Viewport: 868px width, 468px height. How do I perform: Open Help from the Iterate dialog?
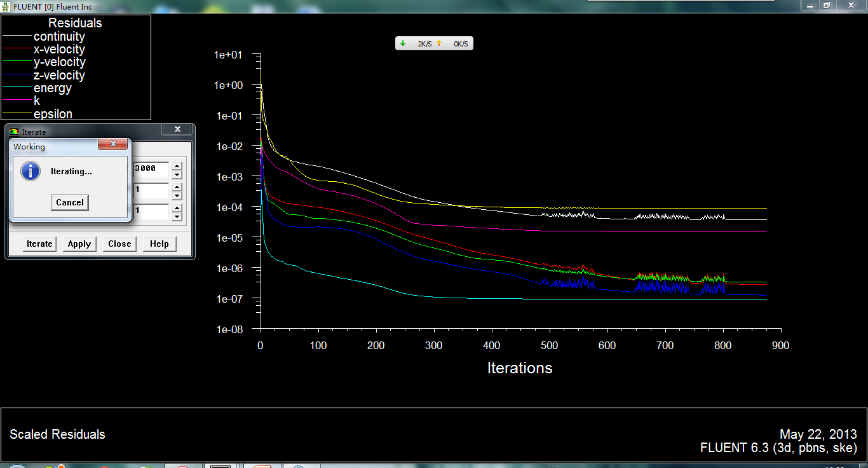point(159,244)
